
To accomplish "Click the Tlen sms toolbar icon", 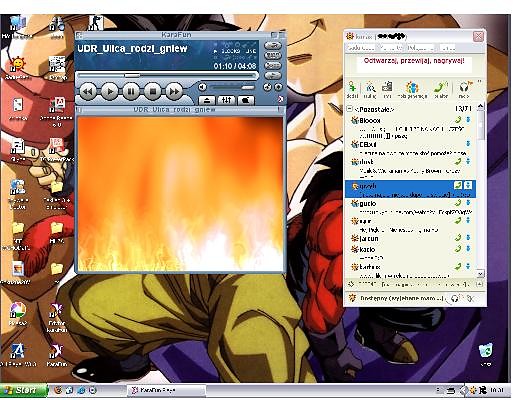I will point(387,89).
